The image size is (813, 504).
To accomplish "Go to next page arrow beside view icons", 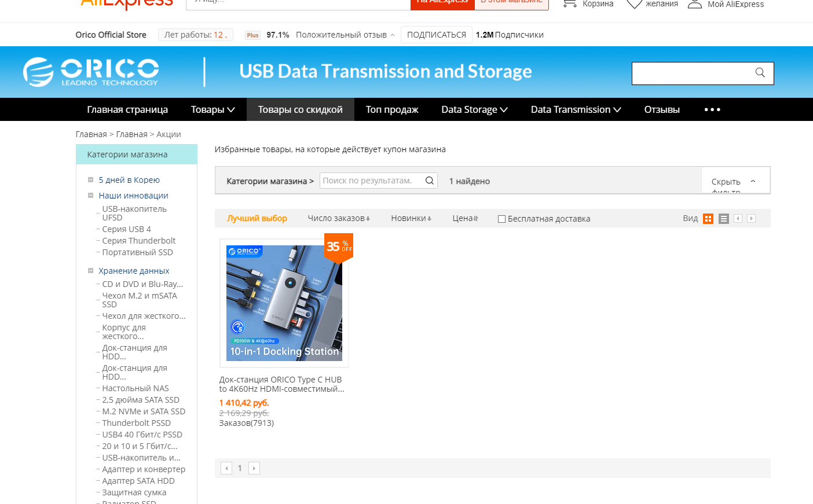I will tap(751, 219).
